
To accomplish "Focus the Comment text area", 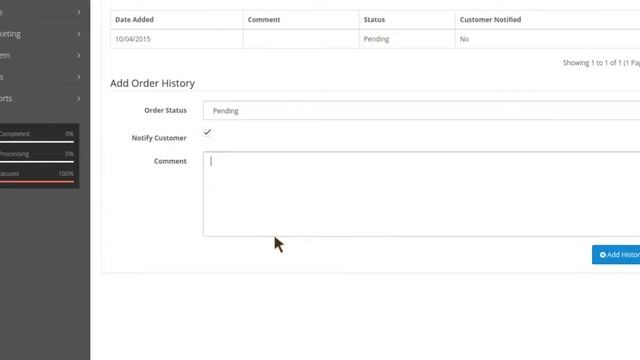I will (x=421, y=194).
